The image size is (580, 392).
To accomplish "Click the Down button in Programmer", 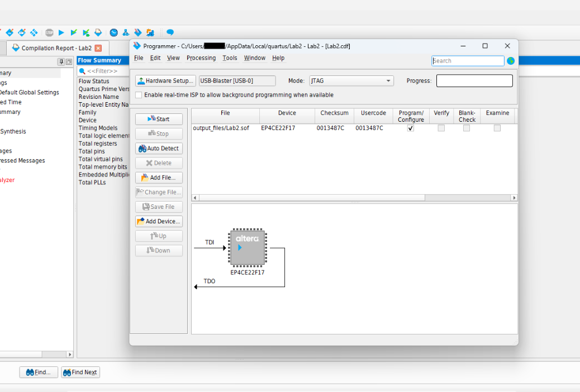I will pos(159,250).
